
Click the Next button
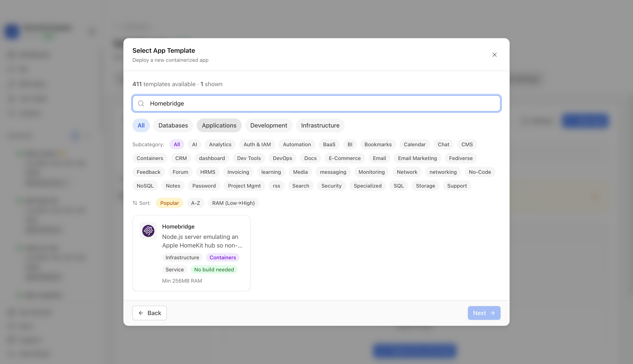point(484,313)
